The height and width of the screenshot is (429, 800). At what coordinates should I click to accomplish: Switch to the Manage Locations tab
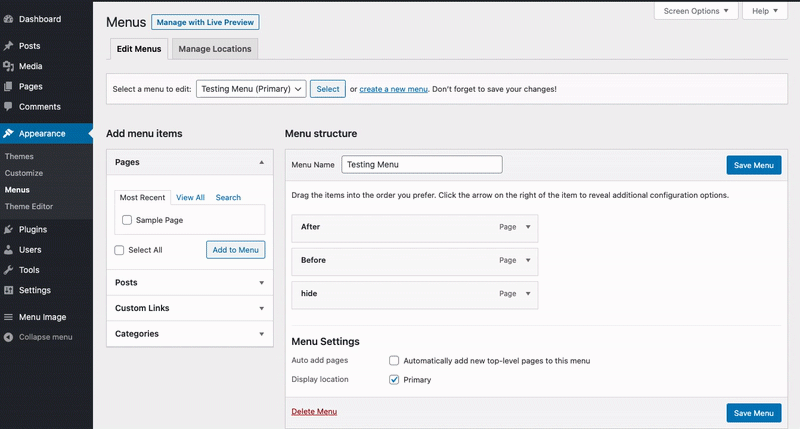pyautogui.click(x=215, y=49)
